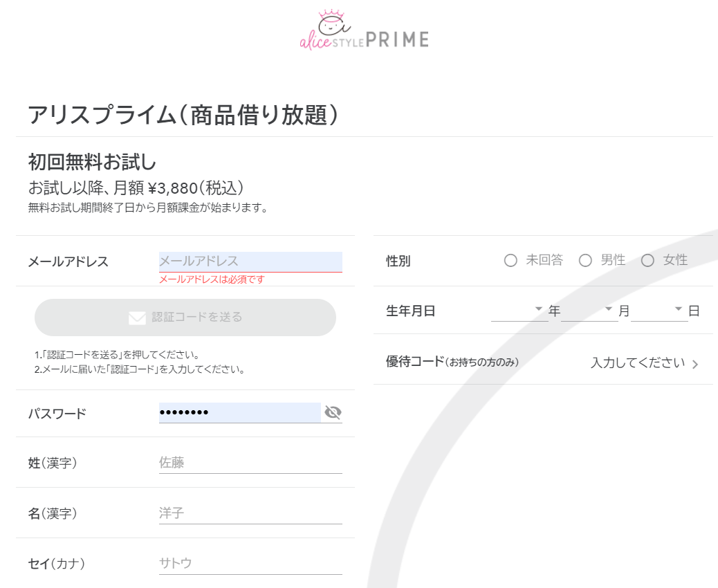This screenshot has height=588, width=718.
Task: Focus the 名(漢字) given name field
Action: tap(250, 513)
